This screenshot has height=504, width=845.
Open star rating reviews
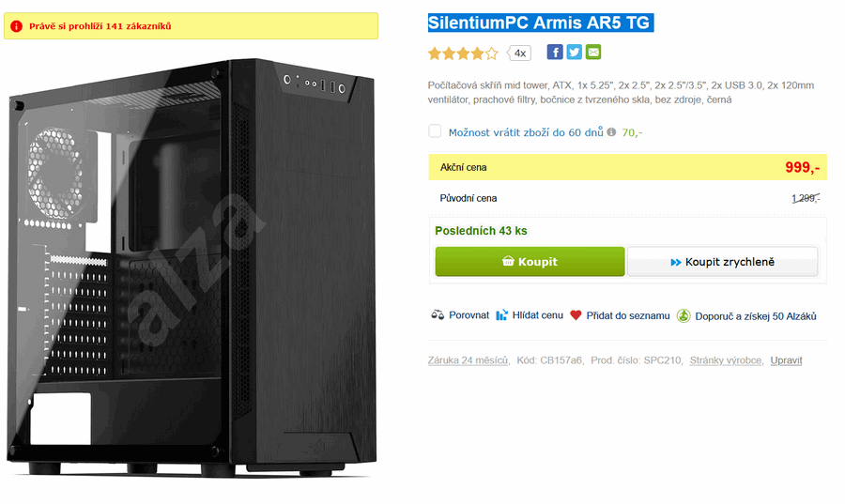[463, 53]
